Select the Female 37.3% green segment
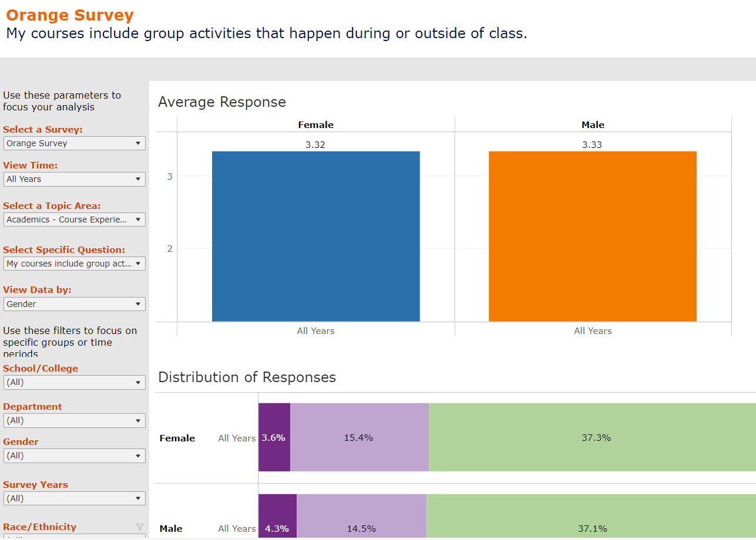Viewport: 756px width, 540px height. point(592,437)
